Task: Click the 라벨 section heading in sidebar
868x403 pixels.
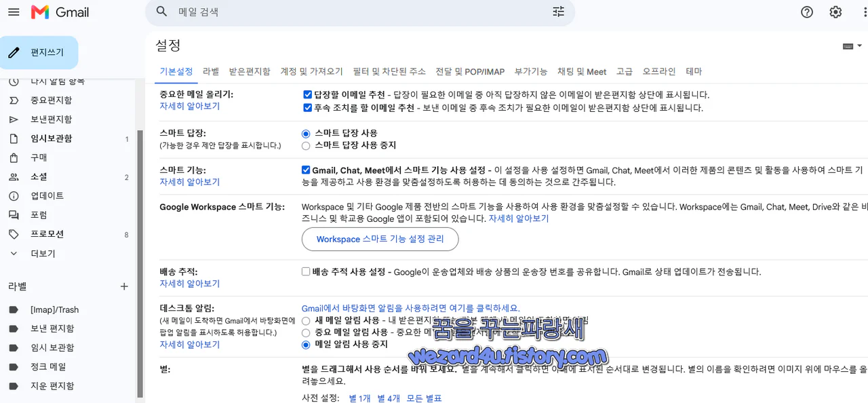Action: [18, 286]
